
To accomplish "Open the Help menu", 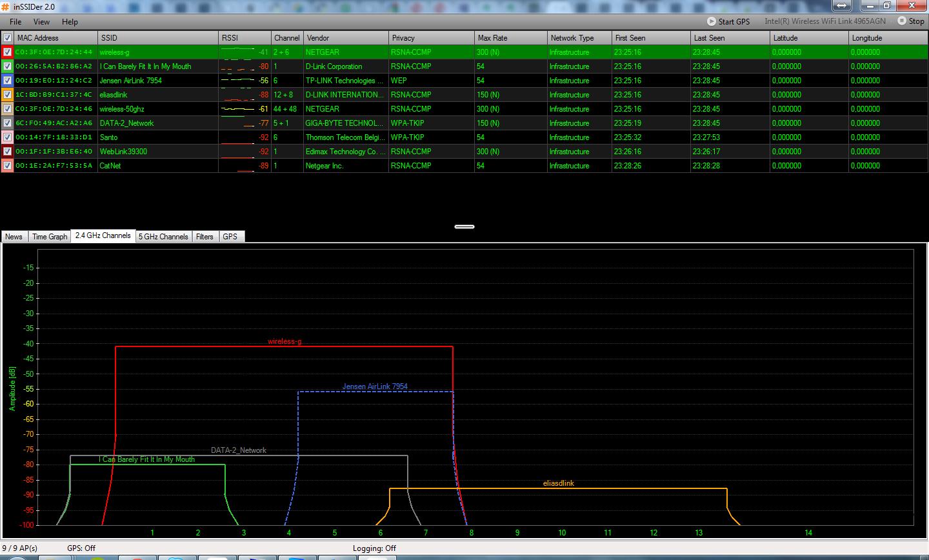I will coord(70,22).
